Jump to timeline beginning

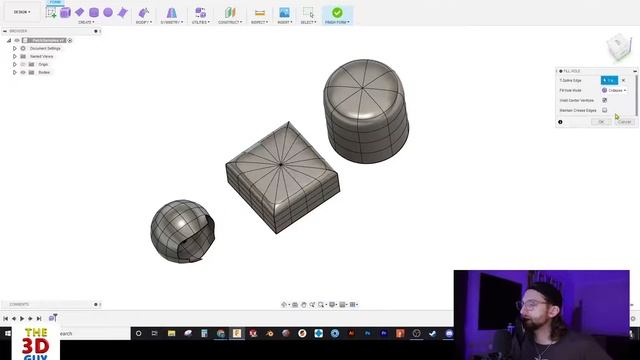point(5,318)
